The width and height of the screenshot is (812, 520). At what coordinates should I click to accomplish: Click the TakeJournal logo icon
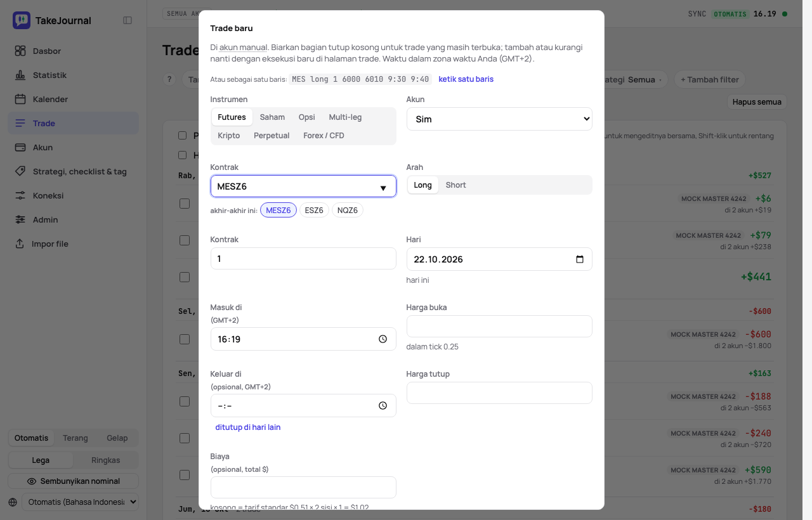tap(22, 20)
